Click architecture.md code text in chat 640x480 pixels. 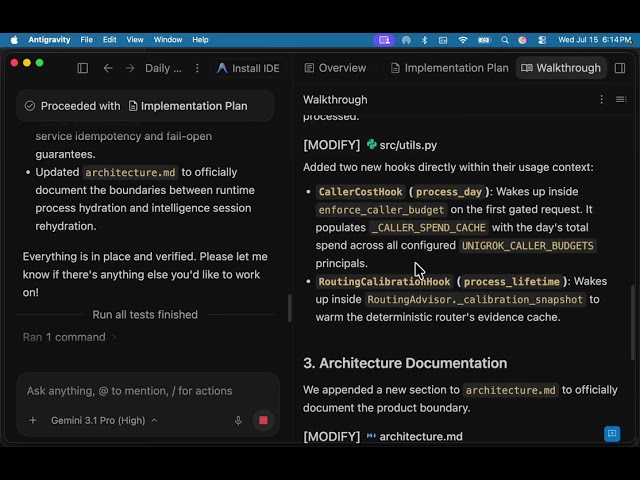[x=130, y=173]
